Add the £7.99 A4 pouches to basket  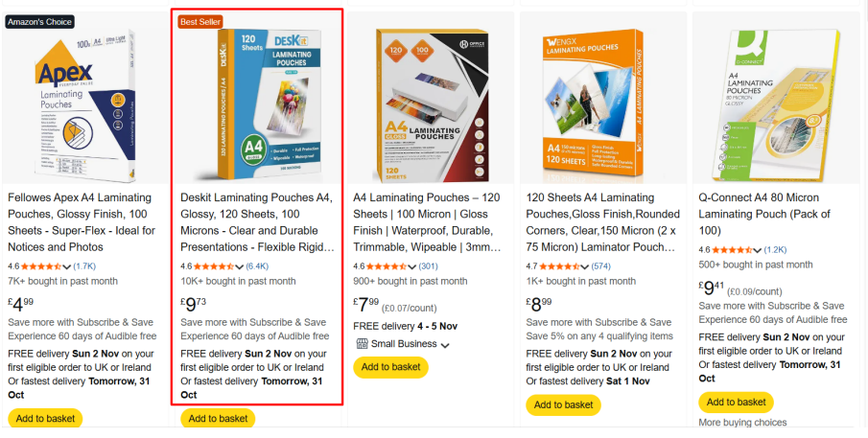[390, 367]
